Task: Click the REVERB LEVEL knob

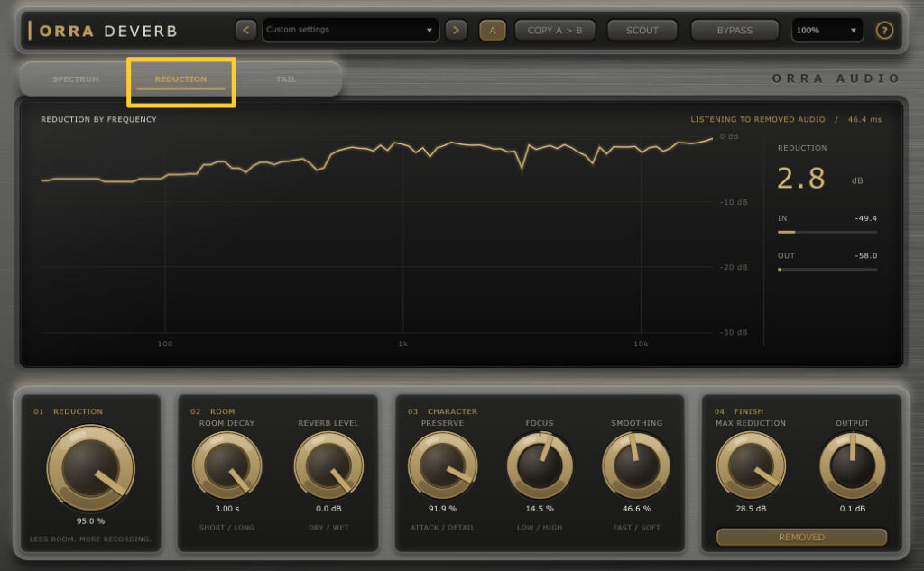Action: pos(328,465)
